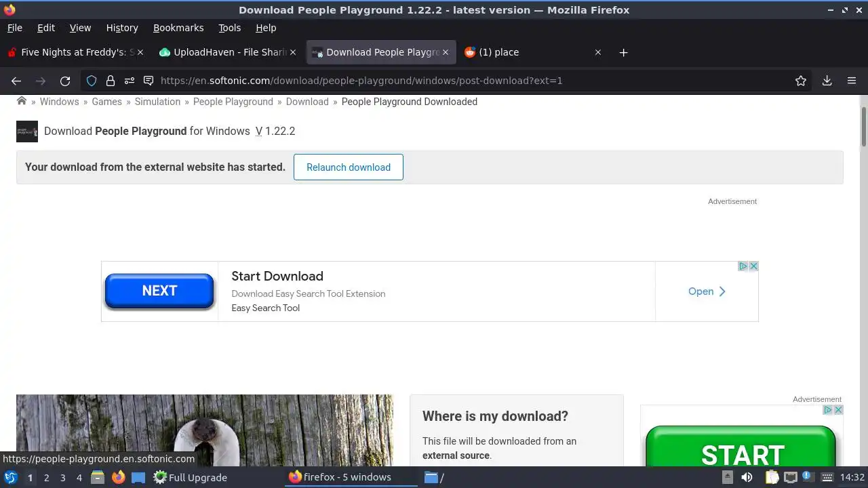Open People Playground breadcrumb link
The width and height of the screenshot is (868, 488).
233,102
